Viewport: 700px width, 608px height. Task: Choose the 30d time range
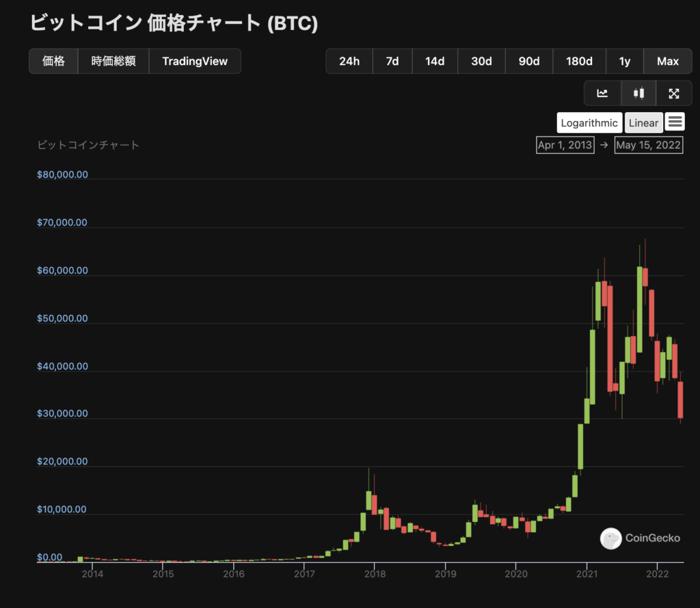tap(481, 61)
